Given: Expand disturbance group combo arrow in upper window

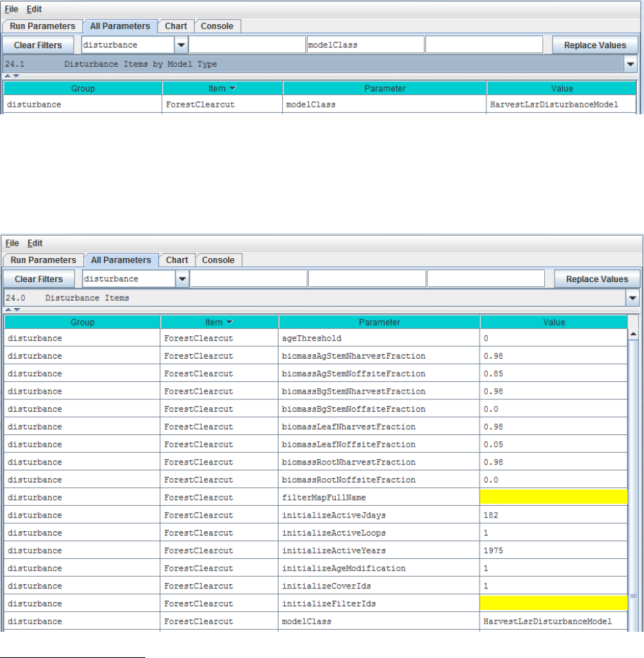Looking at the screenshot, I should pos(181,45).
